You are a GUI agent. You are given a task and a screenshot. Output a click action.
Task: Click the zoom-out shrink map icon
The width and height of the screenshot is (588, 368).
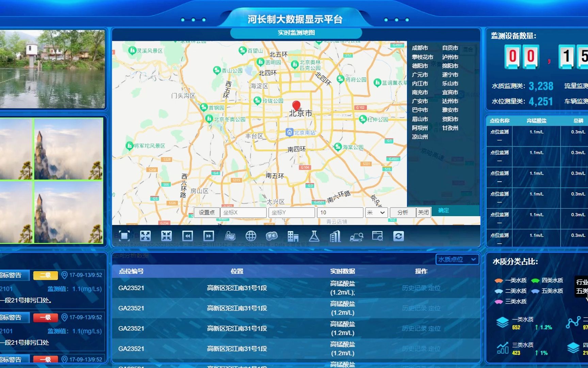(x=166, y=235)
